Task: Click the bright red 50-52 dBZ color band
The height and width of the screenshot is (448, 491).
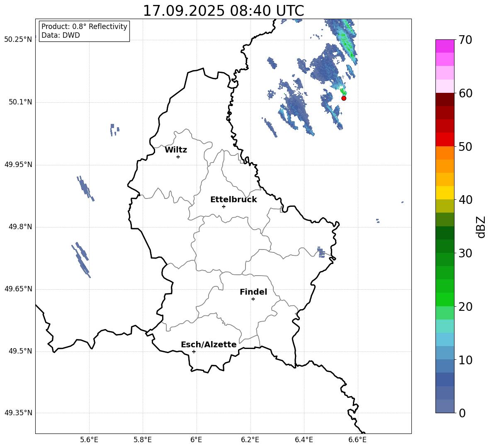Action: pyautogui.click(x=445, y=140)
